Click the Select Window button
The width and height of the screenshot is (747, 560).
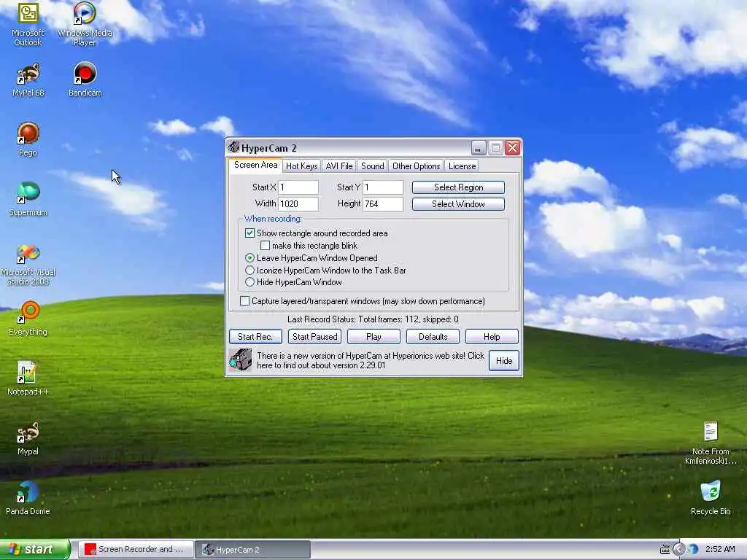(458, 204)
